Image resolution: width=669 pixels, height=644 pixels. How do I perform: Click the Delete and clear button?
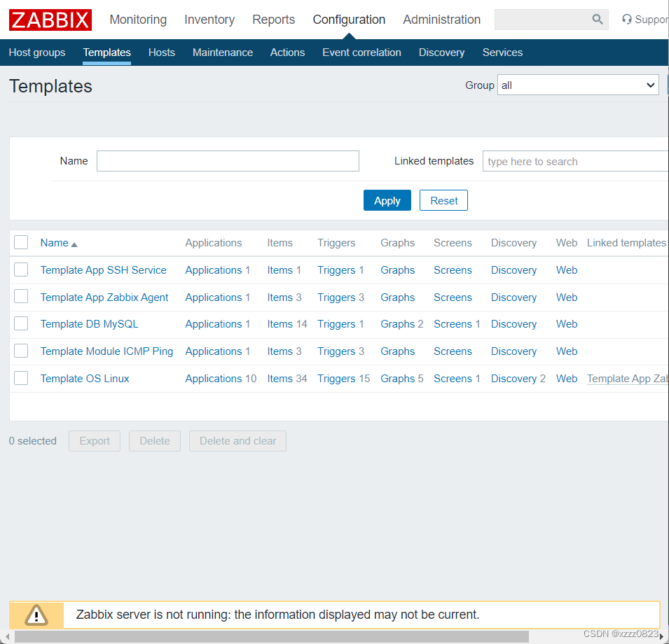[237, 441]
